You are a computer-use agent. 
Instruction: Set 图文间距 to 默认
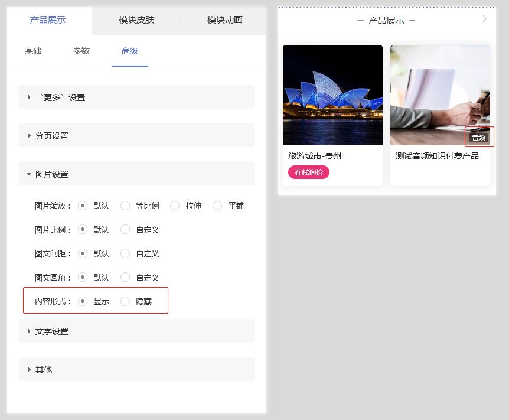pos(83,253)
